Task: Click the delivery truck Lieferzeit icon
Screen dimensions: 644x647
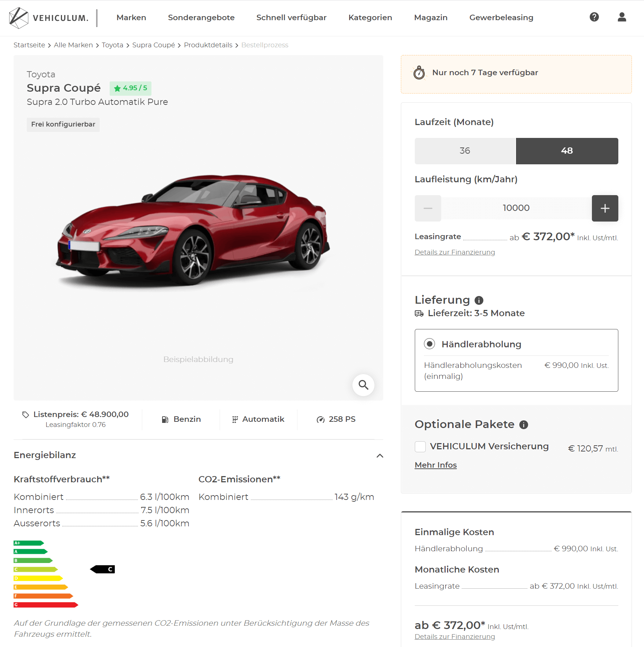Action: tap(419, 313)
